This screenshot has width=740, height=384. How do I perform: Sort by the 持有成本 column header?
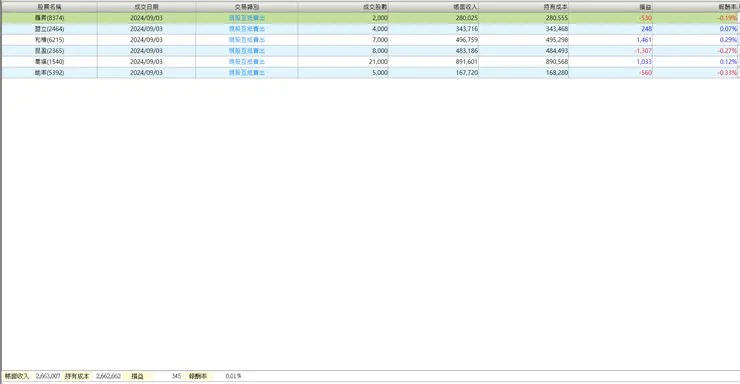click(x=524, y=7)
